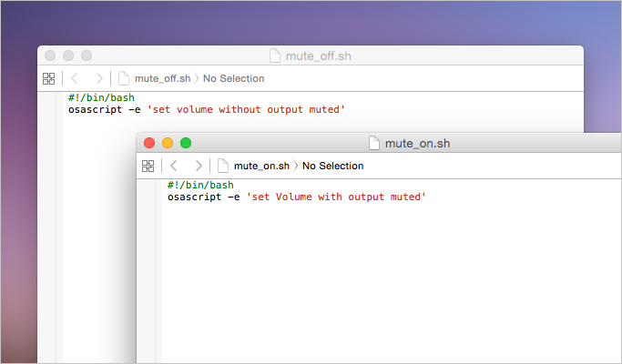622x364 pixels.
Task: Click mute_on.sh title bar document icon
Action: click(x=374, y=143)
